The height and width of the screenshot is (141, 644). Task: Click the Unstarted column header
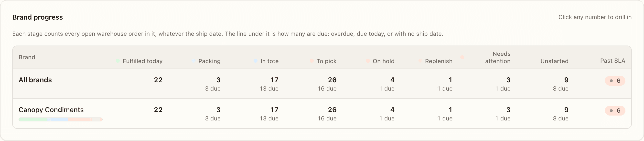pyautogui.click(x=554, y=61)
